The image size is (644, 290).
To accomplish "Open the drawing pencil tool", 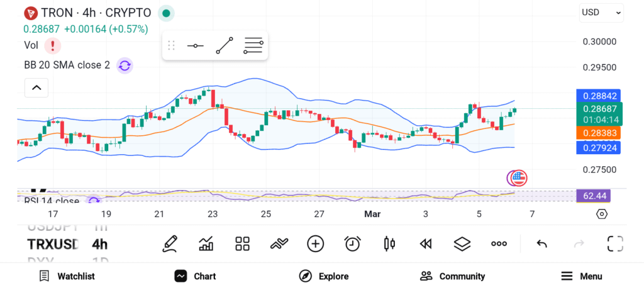I will pyautogui.click(x=170, y=243).
